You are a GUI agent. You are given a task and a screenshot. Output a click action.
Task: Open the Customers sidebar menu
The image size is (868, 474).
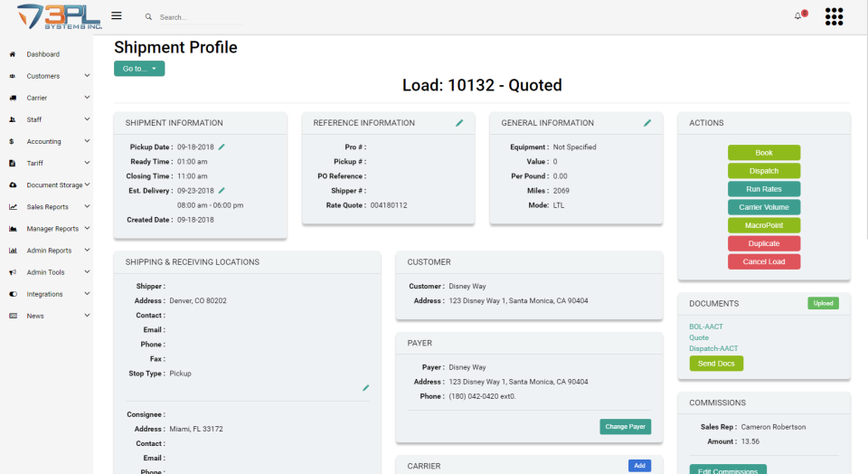[x=43, y=76]
